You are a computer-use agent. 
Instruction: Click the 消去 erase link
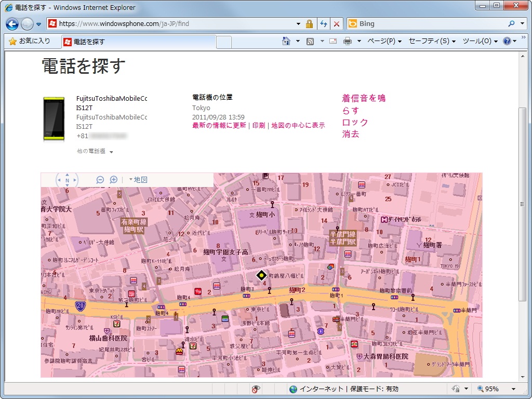click(x=351, y=134)
